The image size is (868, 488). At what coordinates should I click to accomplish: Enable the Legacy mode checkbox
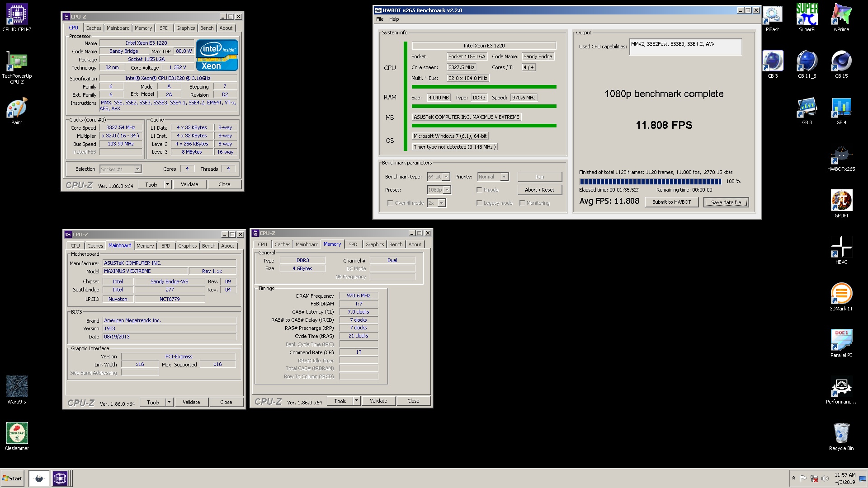[479, 203]
